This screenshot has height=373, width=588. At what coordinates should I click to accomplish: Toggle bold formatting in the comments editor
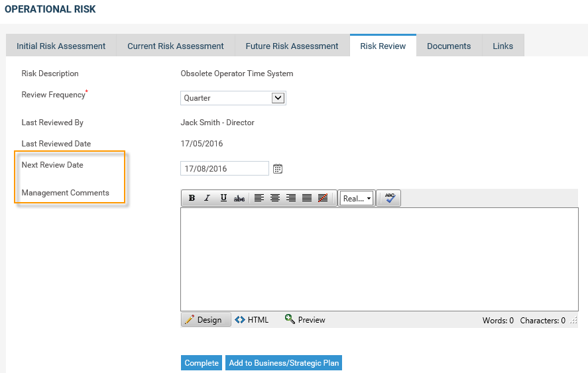point(192,198)
